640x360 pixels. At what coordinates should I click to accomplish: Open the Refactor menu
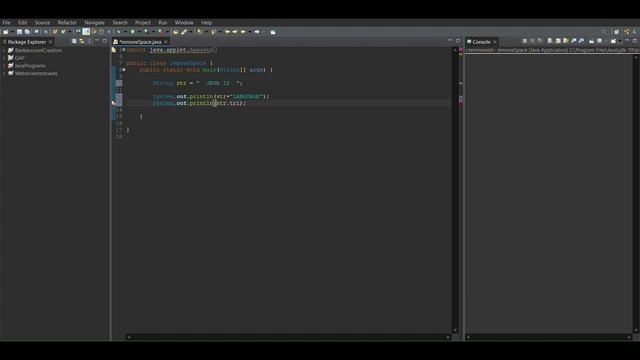pyautogui.click(x=67, y=23)
